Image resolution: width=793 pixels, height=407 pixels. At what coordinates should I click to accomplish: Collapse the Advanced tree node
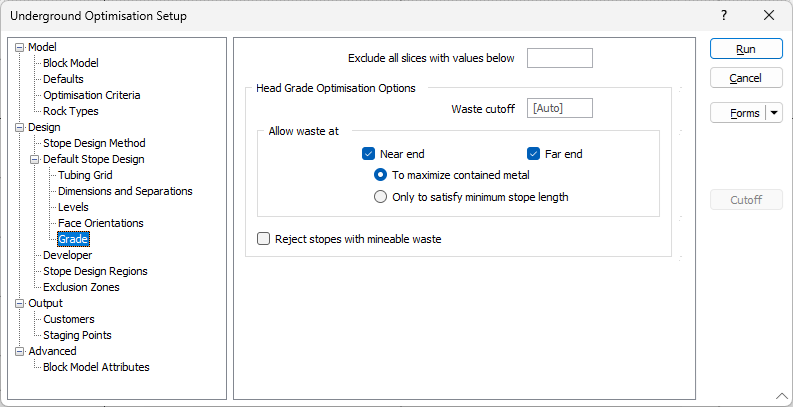coord(20,351)
